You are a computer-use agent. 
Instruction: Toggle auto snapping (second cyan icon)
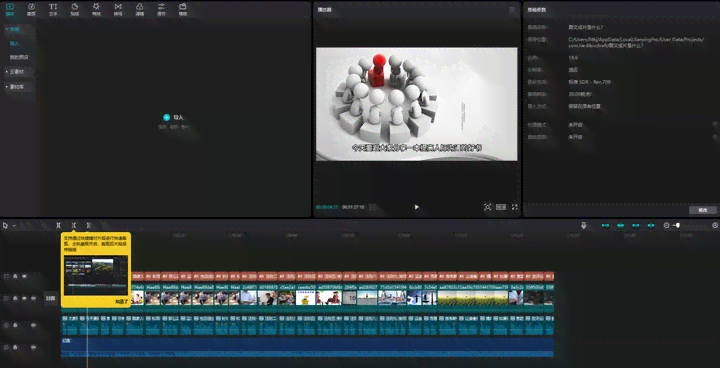621,226
